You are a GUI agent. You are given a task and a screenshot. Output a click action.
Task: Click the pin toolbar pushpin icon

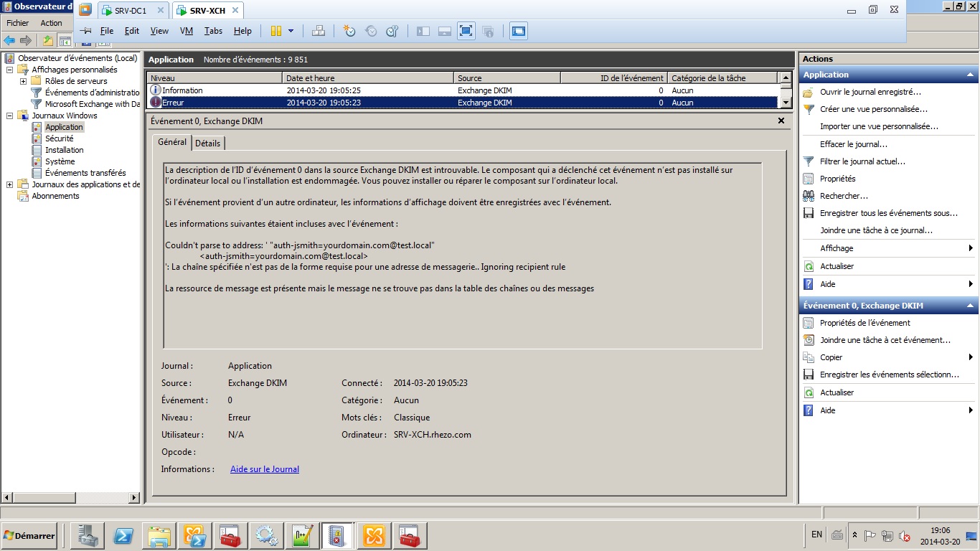86,31
